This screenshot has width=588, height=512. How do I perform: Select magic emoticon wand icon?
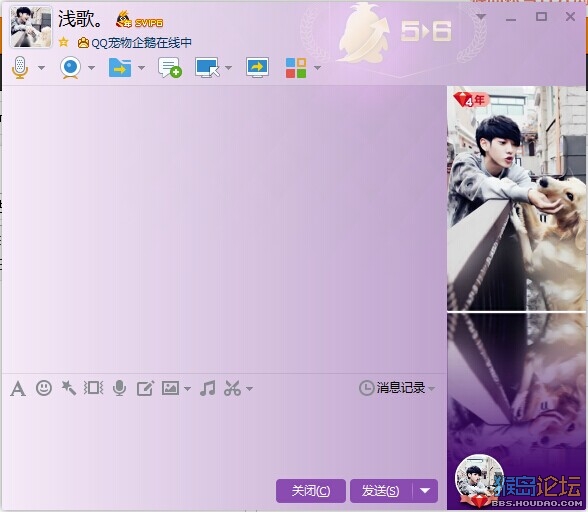point(69,388)
